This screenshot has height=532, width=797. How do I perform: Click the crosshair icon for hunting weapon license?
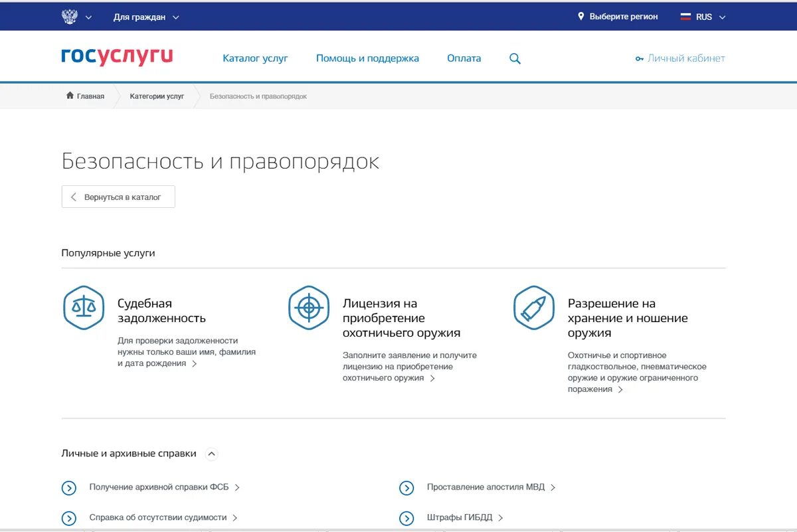click(x=309, y=308)
